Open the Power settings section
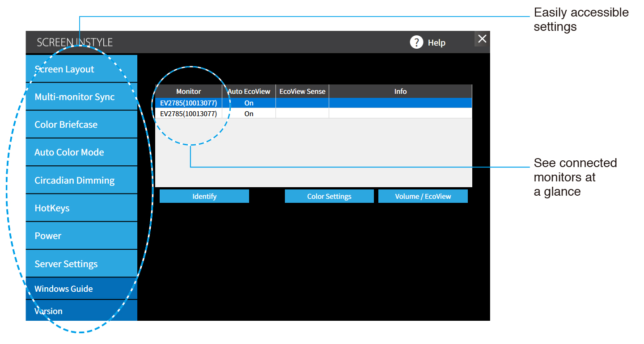 point(81,236)
